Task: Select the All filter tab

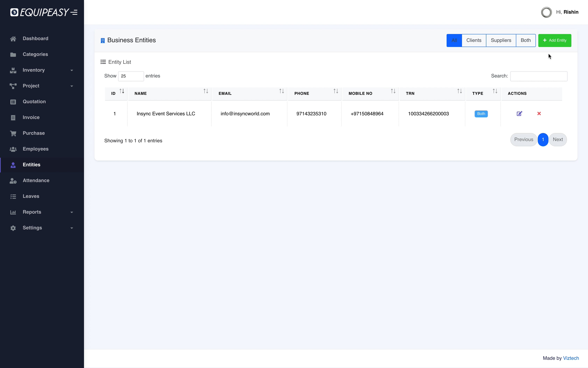Action: pyautogui.click(x=454, y=40)
